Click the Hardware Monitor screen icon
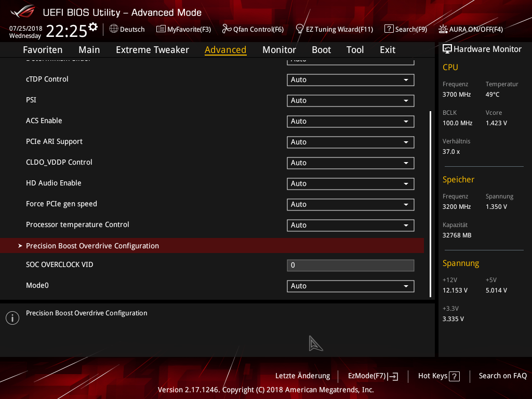This screenshot has height=399, width=532. click(x=447, y=49)
